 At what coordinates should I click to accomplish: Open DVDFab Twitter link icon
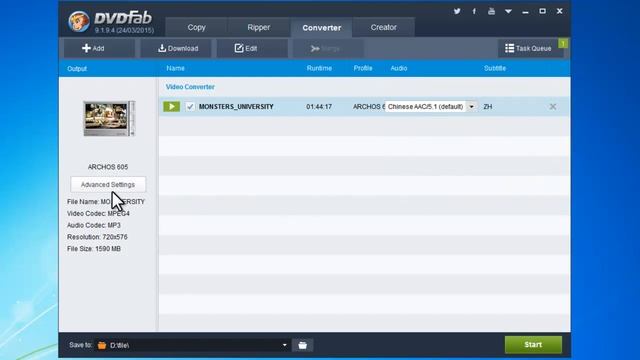tap(457, 11)
